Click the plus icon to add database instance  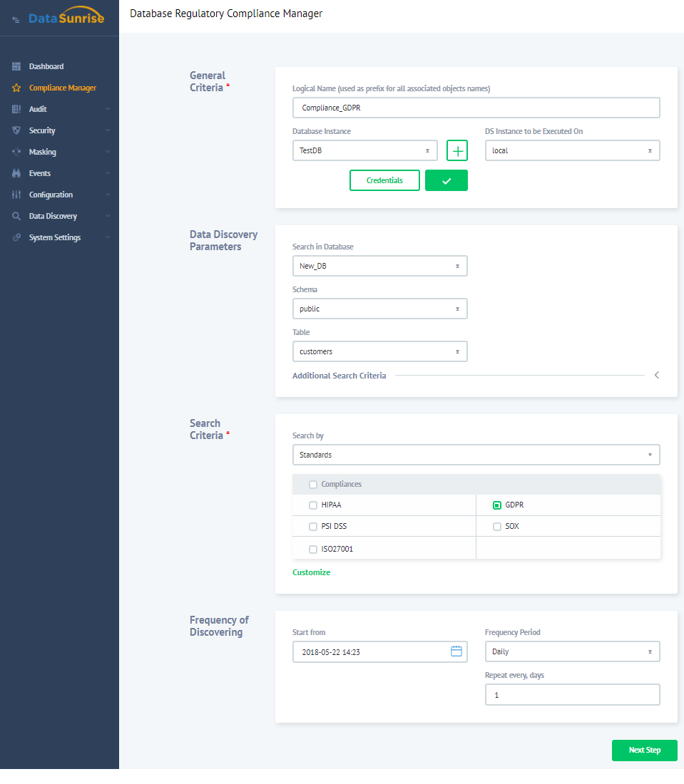tap(457, 151)
